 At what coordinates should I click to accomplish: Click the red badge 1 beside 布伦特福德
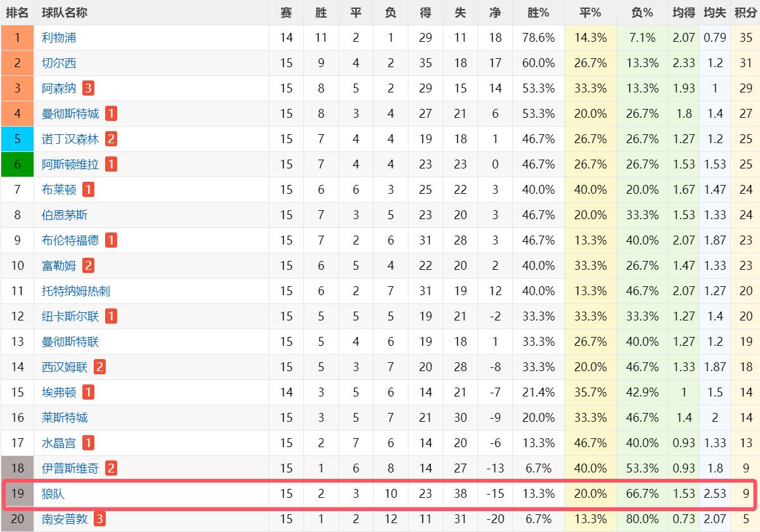pos(111,240)
